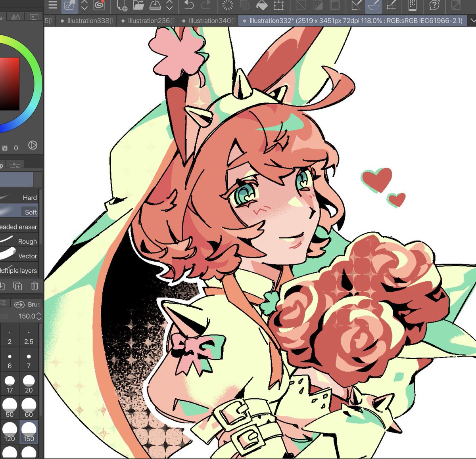The height and width of the screenshot is (459, 476).
Task: Pick a shade in red color square
Action: pos(9,84)
